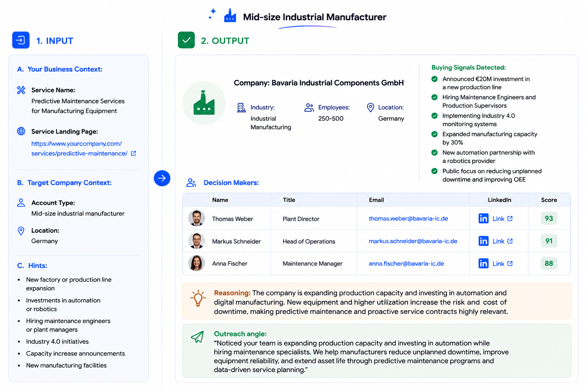588x392 pixels.
Task: Click the Name column header
Action: click(220, 200)
